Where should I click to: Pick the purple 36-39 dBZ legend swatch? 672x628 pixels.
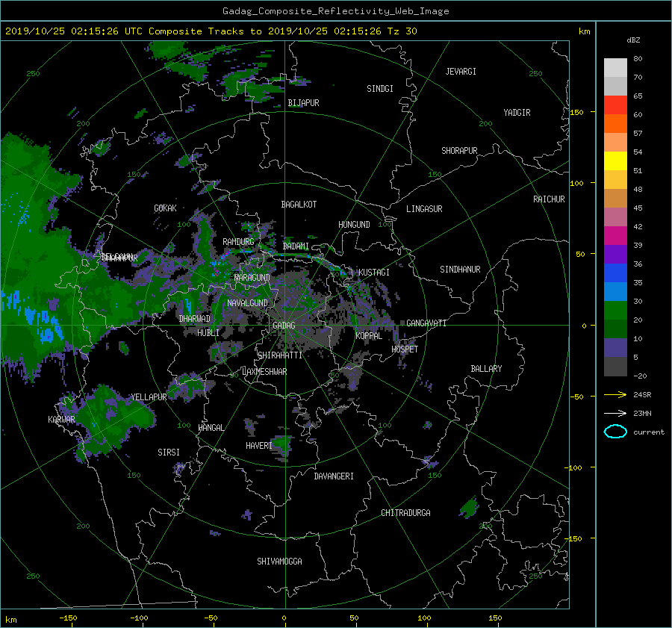point(615,254)
